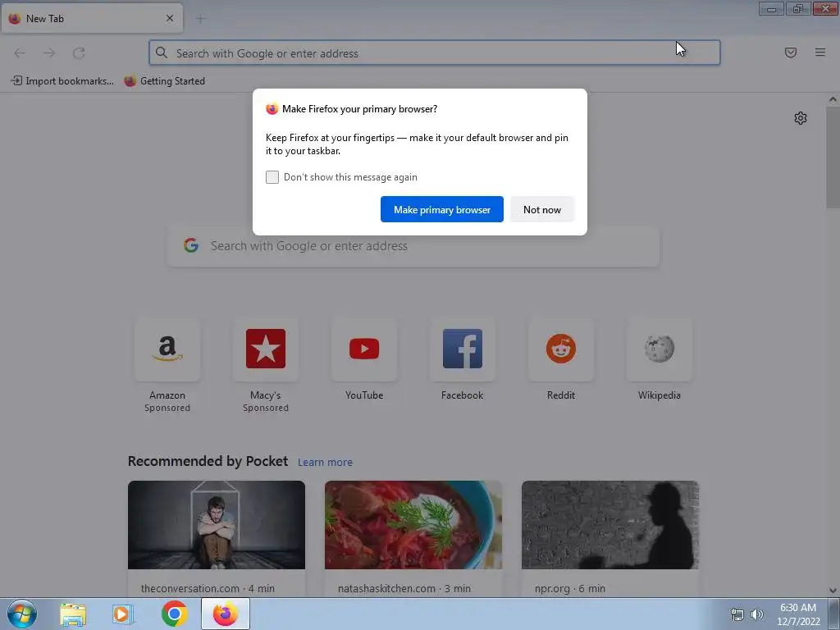The height and width of the screenshot is (630, 840).
Task: Click the page vertical scrollbar thumb
Action: [x=833, y=157]
